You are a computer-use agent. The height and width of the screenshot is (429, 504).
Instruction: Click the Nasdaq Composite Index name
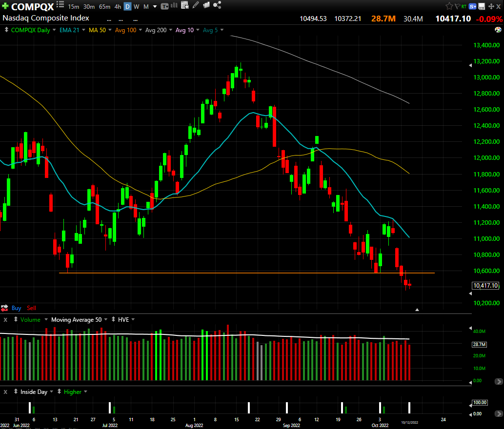coord(46,18)
